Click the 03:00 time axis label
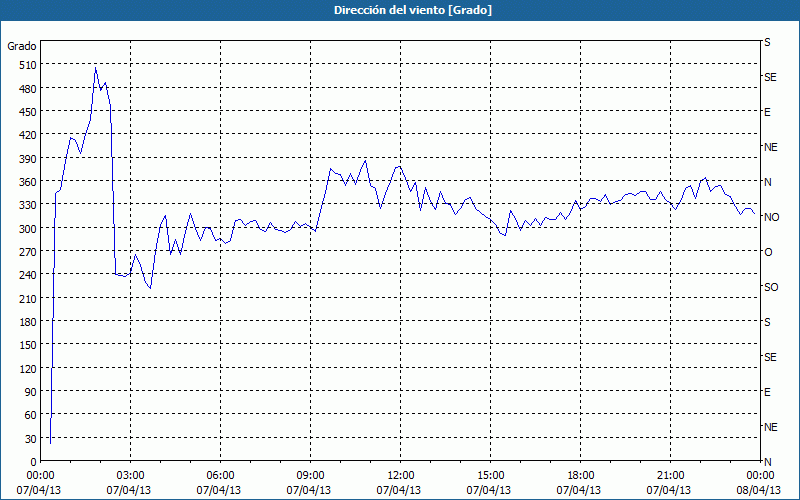Image resolution: width=800 pixels, height=500 pixels. click(x=130, y=476)
